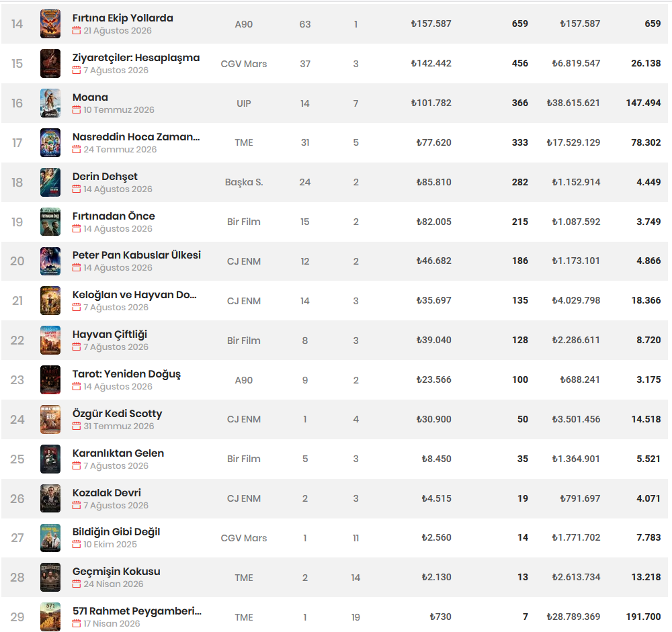This screenshot has width=672, height=632.
Task: Click the calendar icon under Fırtınadan Önce
Action: tap(77, 229)
